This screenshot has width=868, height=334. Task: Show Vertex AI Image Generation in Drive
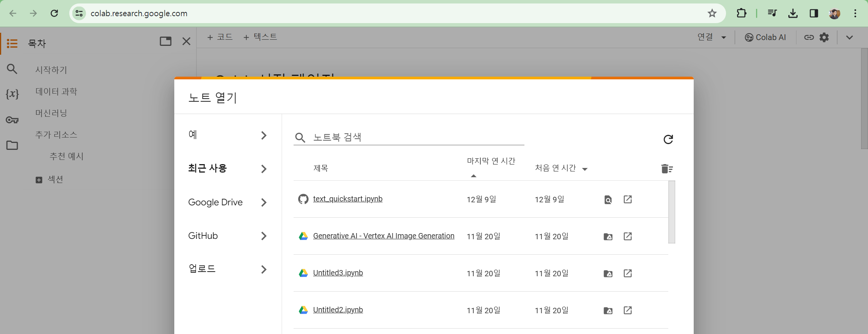click(x=608, y=237)
